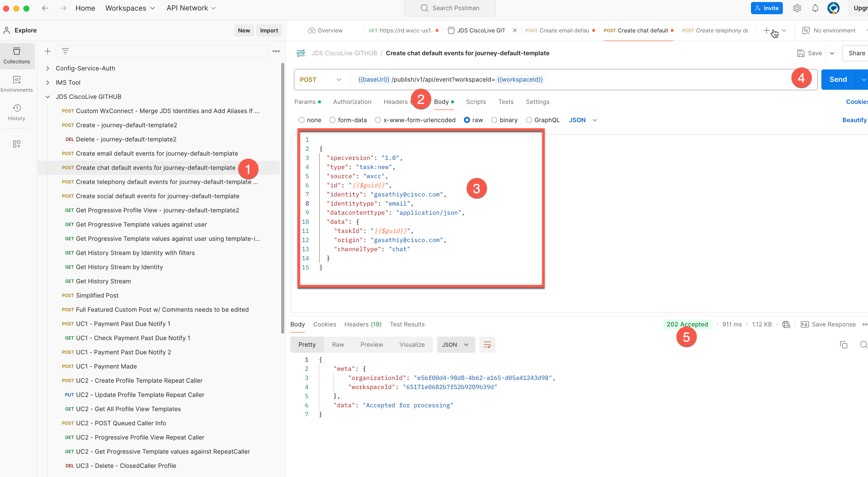Open the response JSON format dropdown

(456, 344)
